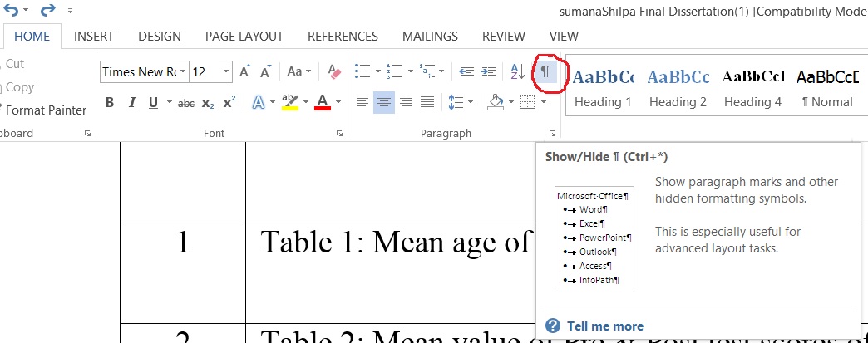Justify the text
This screenshot has width=868, height=343.
coord(427,102)
